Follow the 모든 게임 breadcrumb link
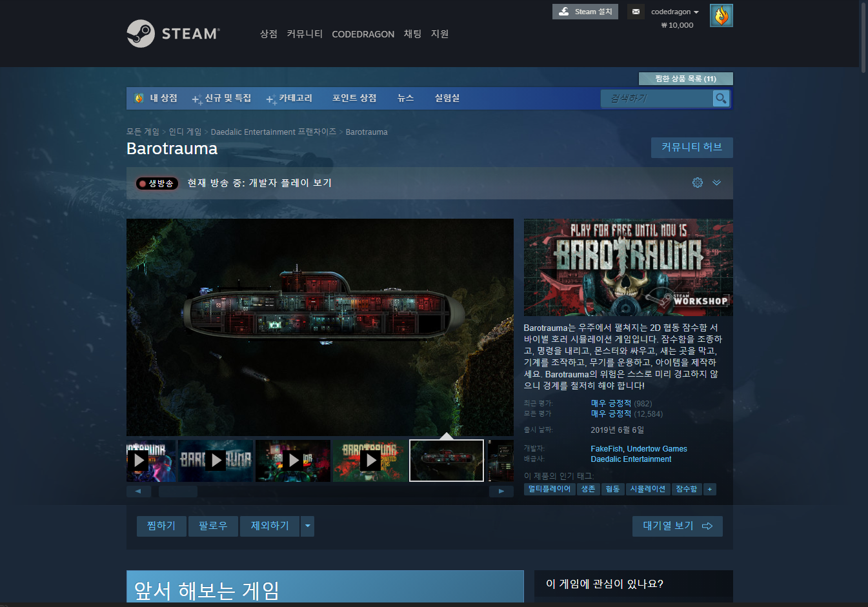Viewport: 868px width, 607px height. pos(143,132)
